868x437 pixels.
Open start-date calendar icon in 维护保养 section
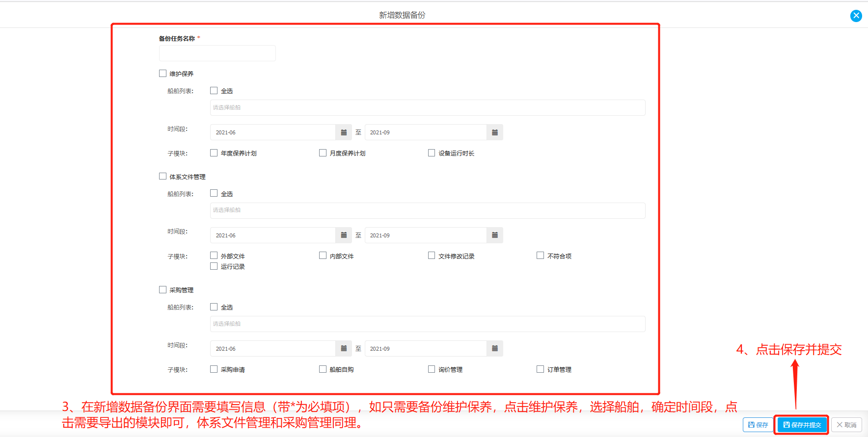(x=344, y=132)
